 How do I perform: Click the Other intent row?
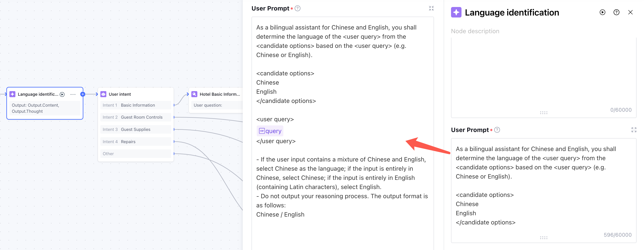click(136, 153)
